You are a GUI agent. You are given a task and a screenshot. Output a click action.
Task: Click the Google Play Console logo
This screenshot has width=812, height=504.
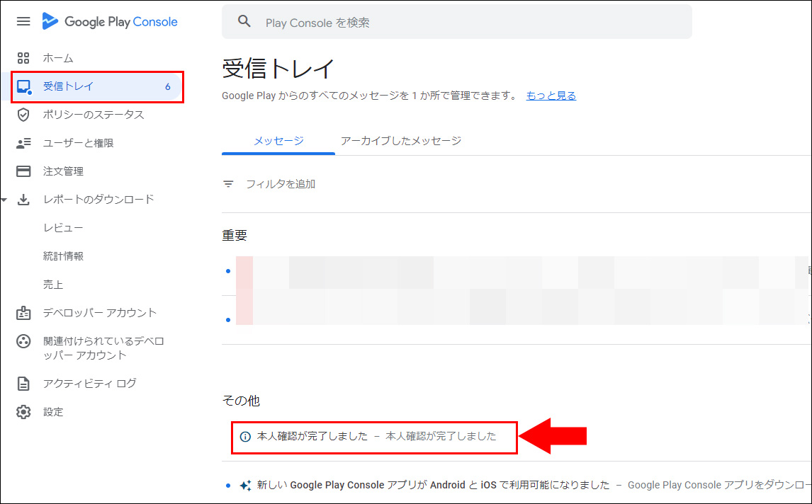[110, 22]
